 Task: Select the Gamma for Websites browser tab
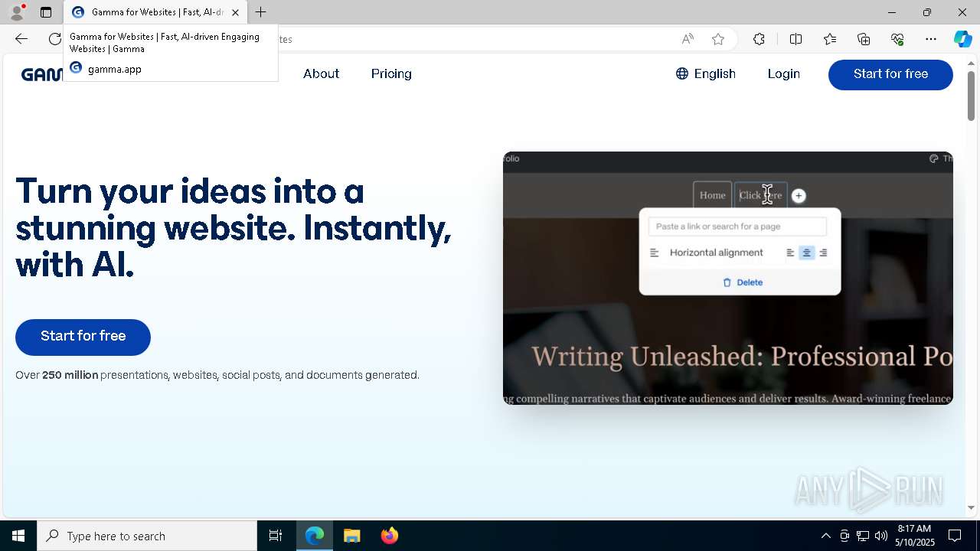click(156, 12)
